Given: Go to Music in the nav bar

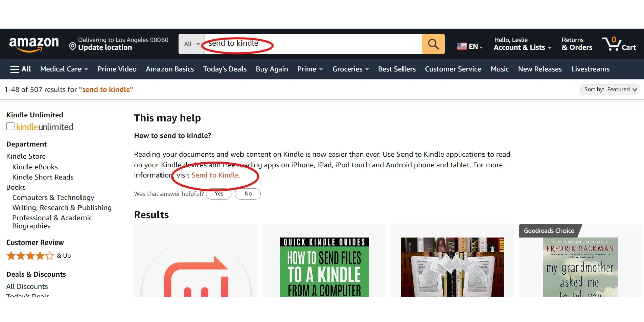Looking at the screenshot, I should 500,69.
